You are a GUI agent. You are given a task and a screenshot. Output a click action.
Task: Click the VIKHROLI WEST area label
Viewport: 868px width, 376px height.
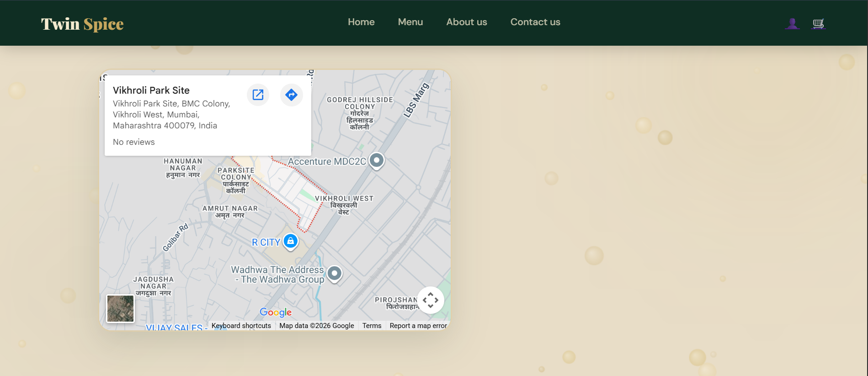[344, 205]
